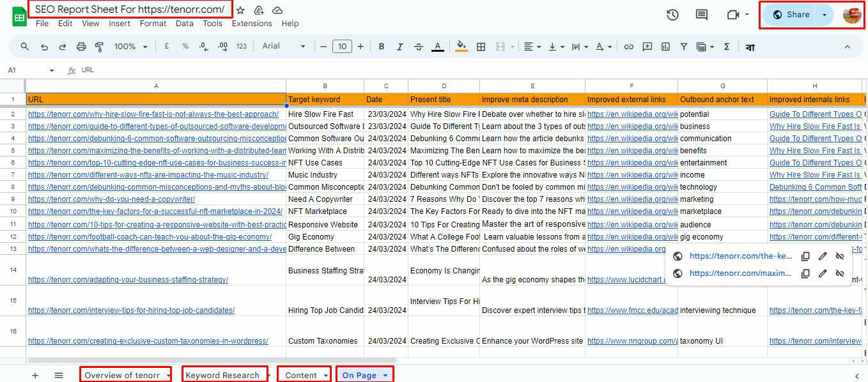
Task: Toggle strikethrough formatting
Action: 417,47
